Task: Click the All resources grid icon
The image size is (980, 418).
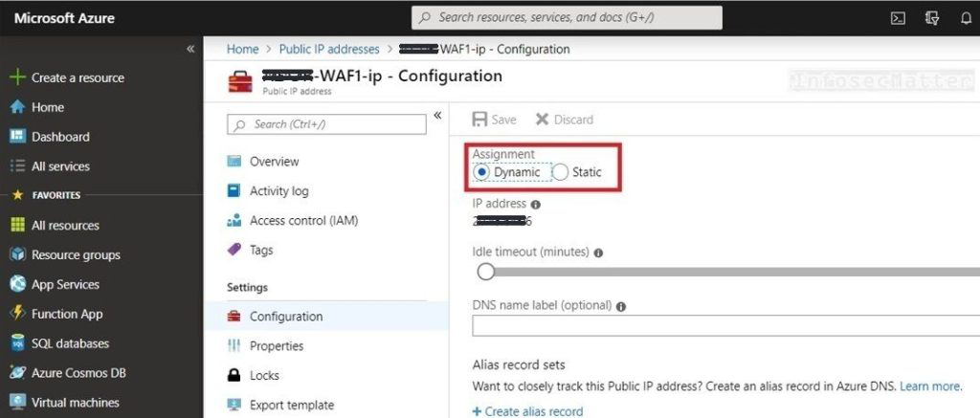Action: 17,225
